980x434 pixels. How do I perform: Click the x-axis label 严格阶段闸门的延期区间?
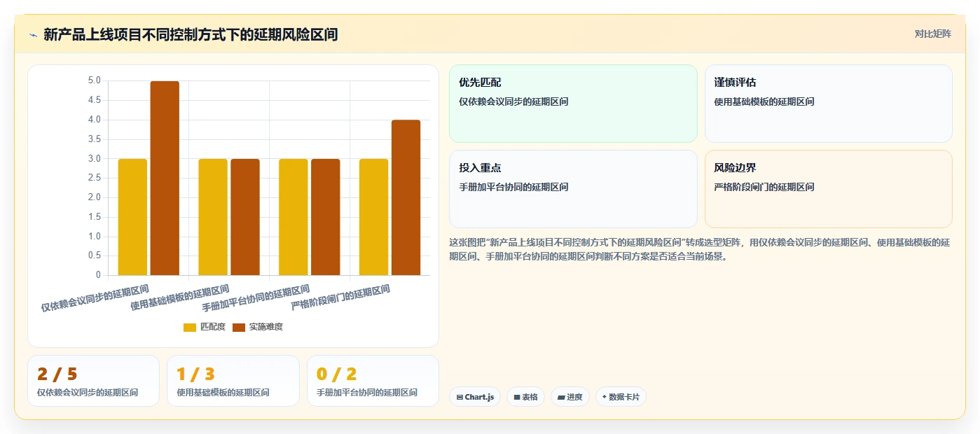point(340,298)
